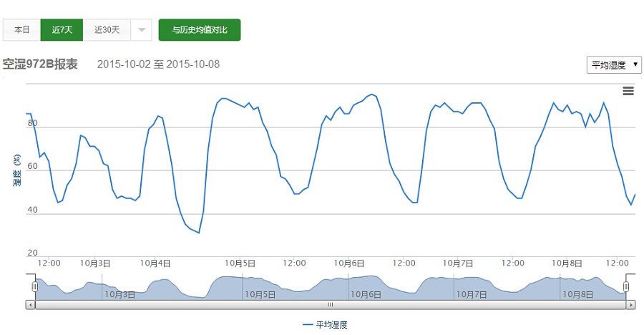The width and height of the screenshot is (644, 335).
Task: Click the 10月7日 label in navigator
Action: pyautogui.click(x=472, y=294)
